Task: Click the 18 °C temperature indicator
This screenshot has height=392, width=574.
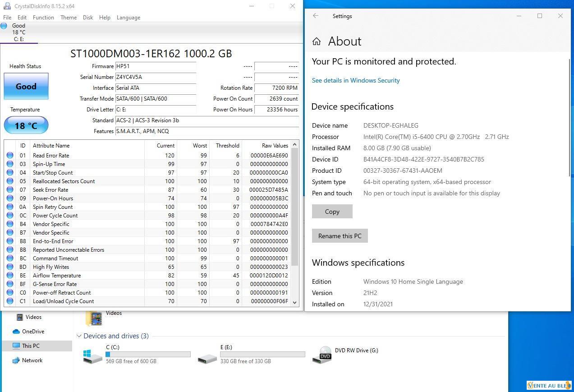Action: [26, 125]
